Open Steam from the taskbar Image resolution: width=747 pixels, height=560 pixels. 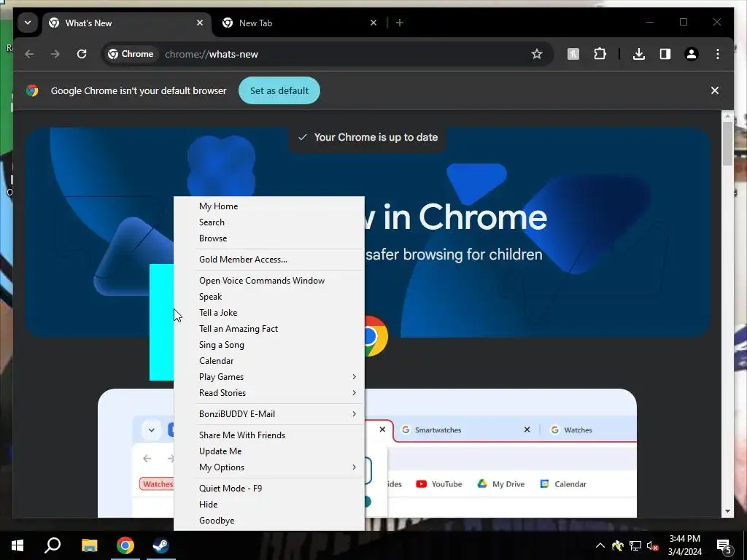(x=161, y=545)
